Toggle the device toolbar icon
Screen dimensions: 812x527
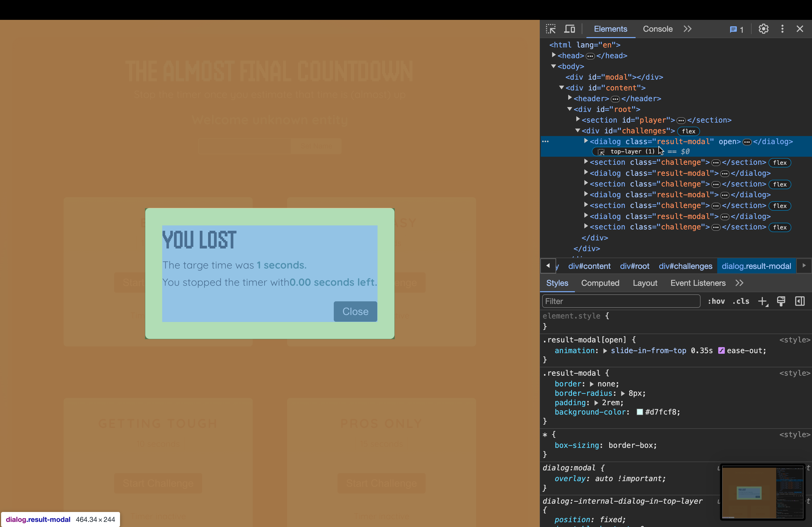pyautogui.click(x=570, y=29)
